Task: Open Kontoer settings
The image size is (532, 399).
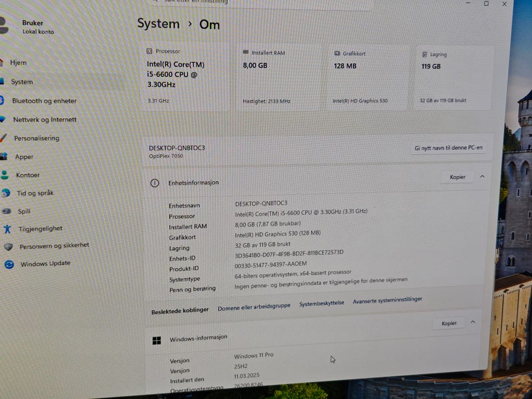Action: tap(28, 175)
